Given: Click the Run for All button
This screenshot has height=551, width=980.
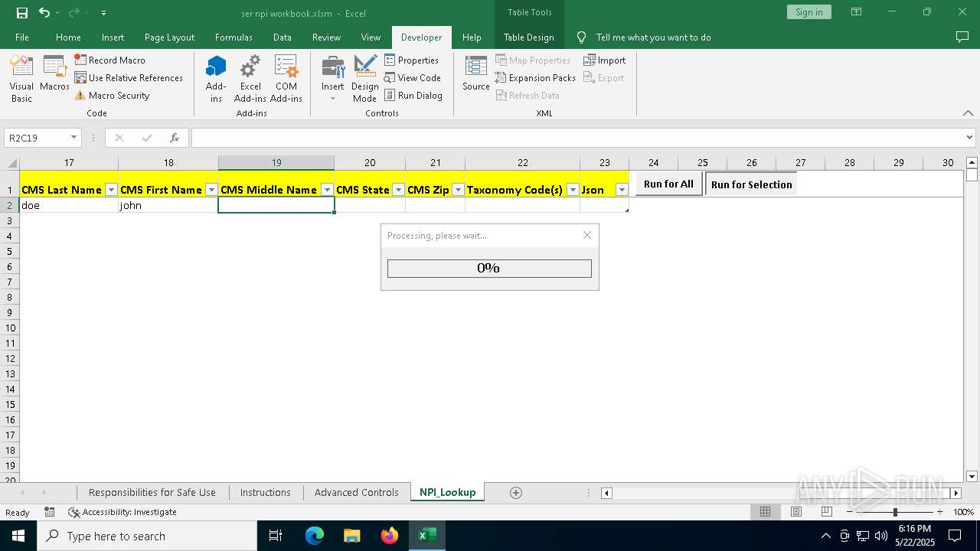Looking at the screenshot, I should 668,184.
